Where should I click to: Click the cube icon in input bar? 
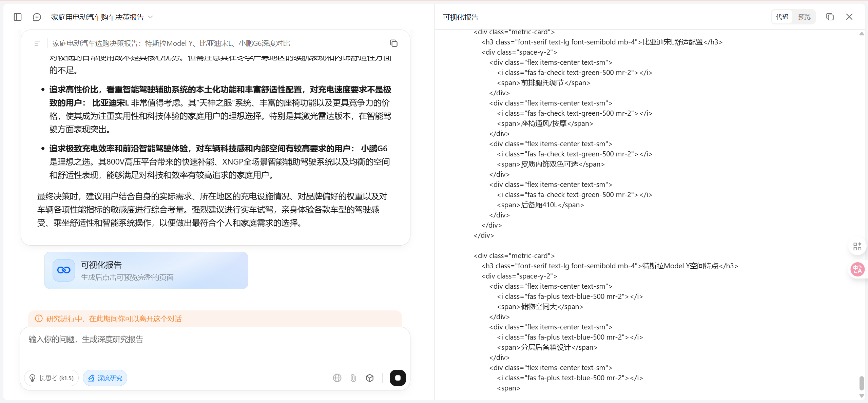tap(370, 378)
